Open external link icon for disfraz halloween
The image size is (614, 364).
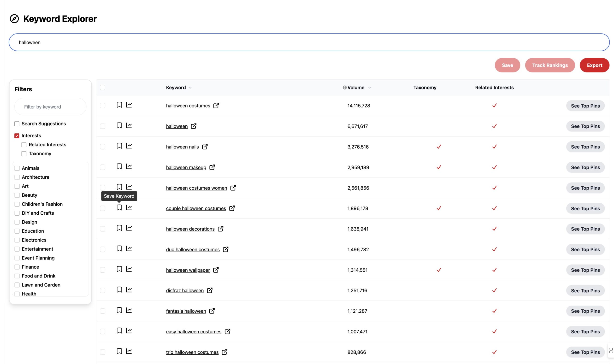click(x=209, y=290)
